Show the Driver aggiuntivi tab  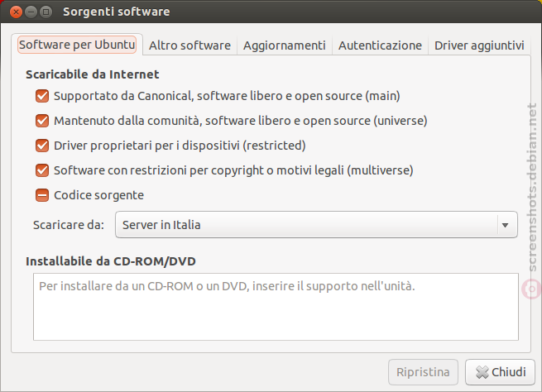point(479,45)
